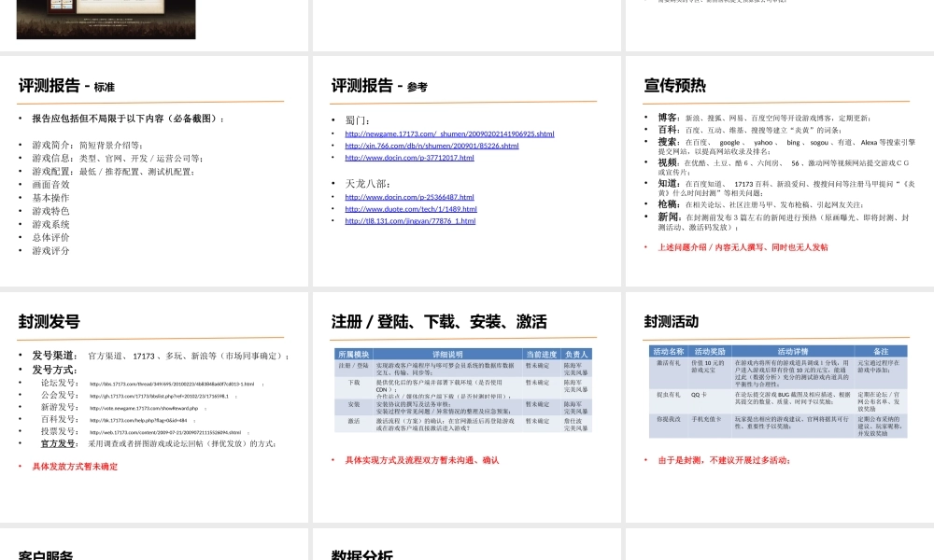
Task: Select the 评测报告 - 参考 slide thumbnail
Action: point(466,171)
